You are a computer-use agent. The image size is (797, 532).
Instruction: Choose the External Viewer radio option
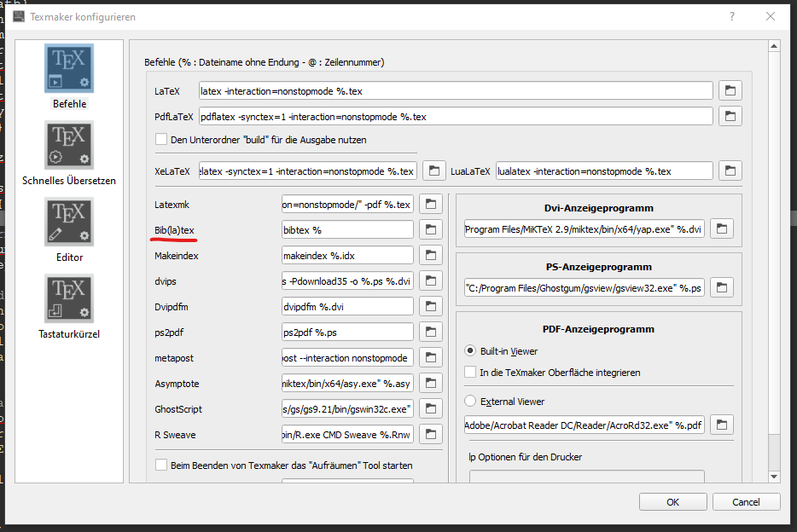pos(470,402)
